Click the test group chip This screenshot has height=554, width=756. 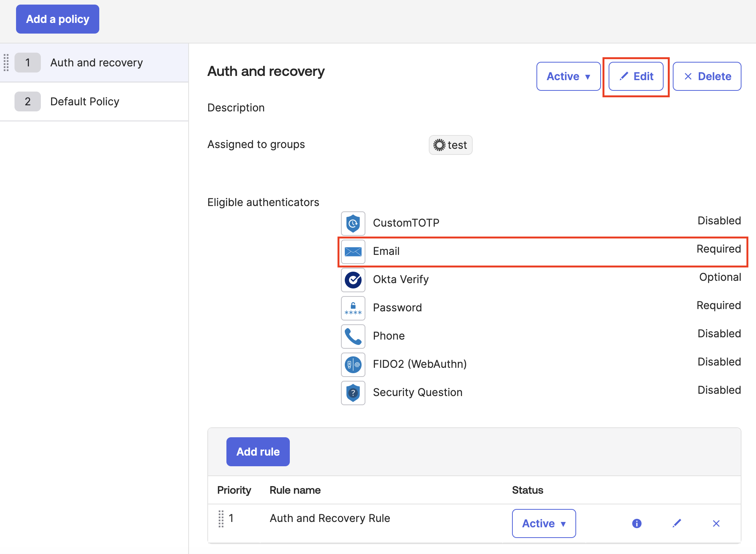click(x=451, y=145)
